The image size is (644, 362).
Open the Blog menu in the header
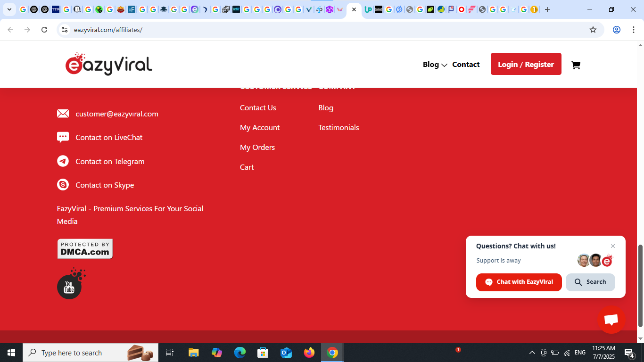tap(431, 65)
